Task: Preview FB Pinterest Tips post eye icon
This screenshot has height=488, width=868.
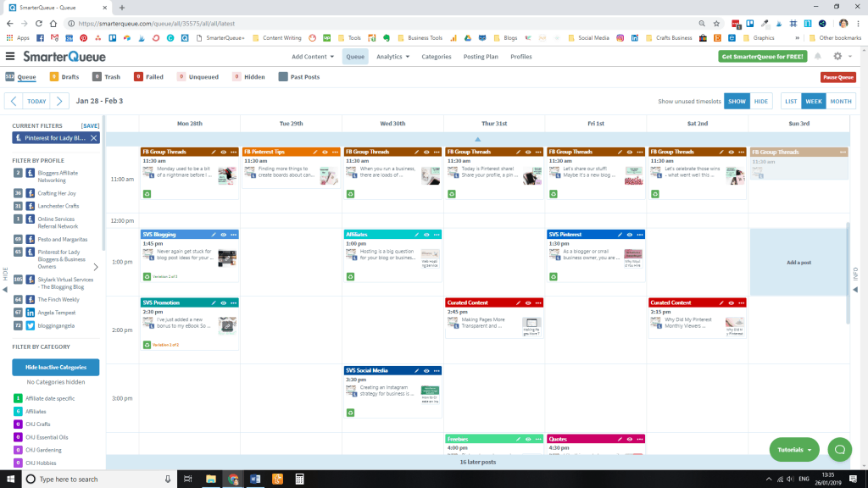Action: [325, 152]
